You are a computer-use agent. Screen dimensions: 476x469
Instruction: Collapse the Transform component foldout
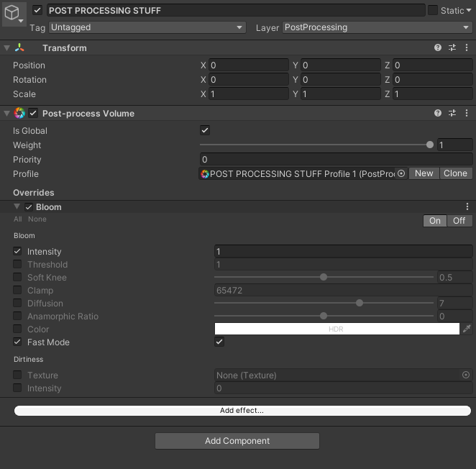[x=6, y=48]
